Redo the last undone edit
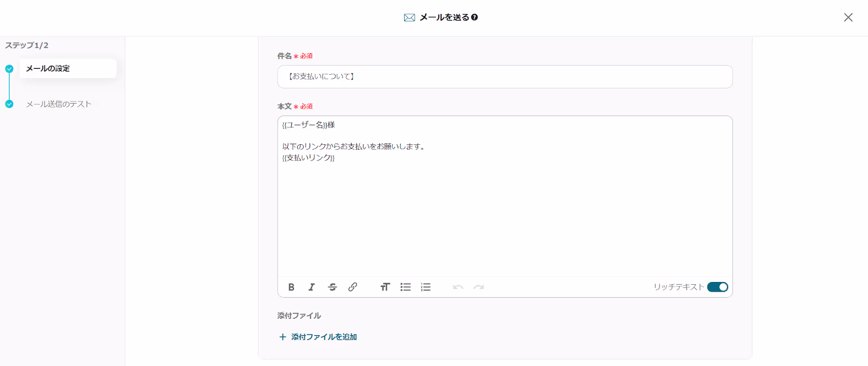Viewport: 868px width, 366px height. (478, 287)
